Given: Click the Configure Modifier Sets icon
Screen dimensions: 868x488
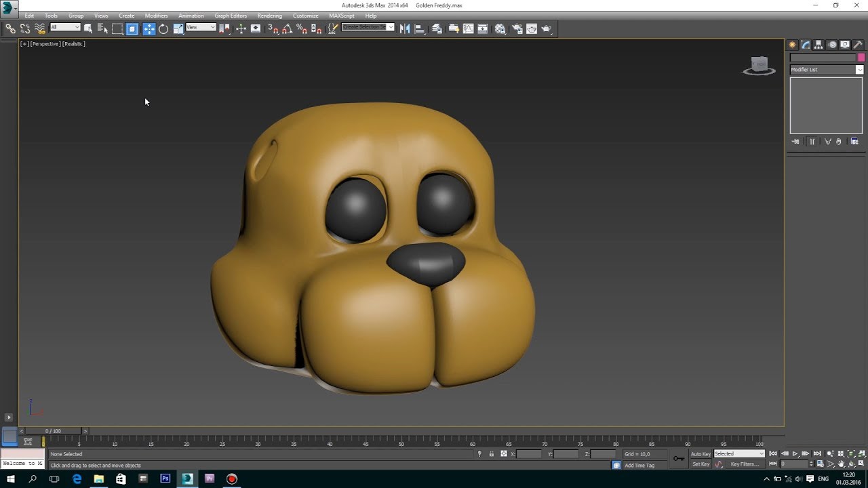Looking at the screenshot, I should (854, 142).
